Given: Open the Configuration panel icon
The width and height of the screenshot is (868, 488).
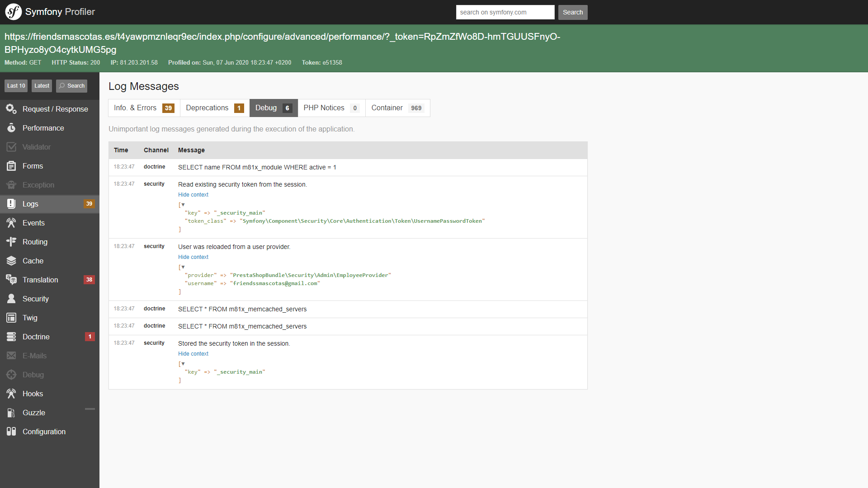Looking at the screenshot, I should click(x=11, y=432).
